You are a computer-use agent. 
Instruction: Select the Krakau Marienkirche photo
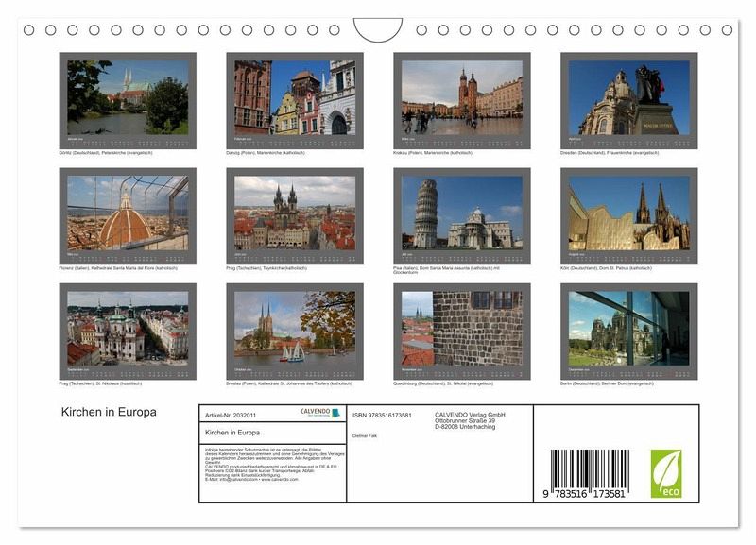click(x=461, y=99)
